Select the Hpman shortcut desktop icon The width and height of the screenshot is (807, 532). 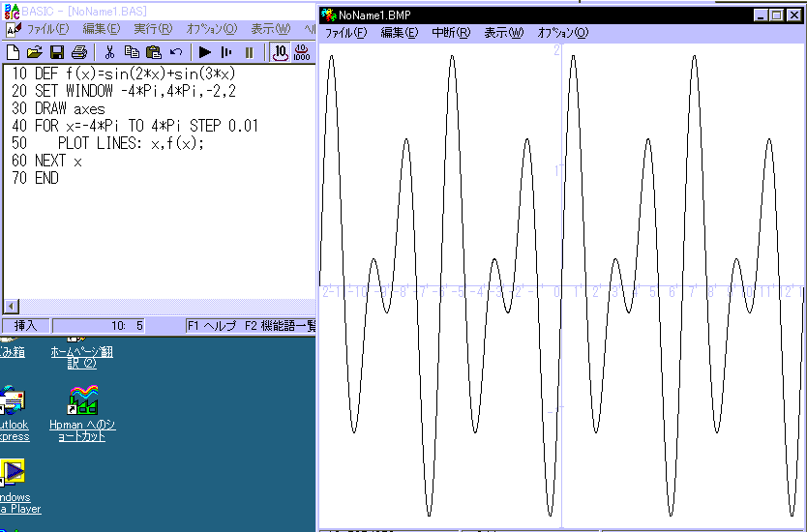(83, 400)
